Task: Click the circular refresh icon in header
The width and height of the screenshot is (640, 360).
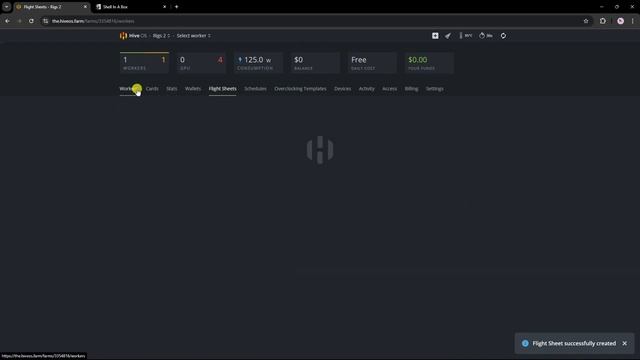Action: coord(503,36)
